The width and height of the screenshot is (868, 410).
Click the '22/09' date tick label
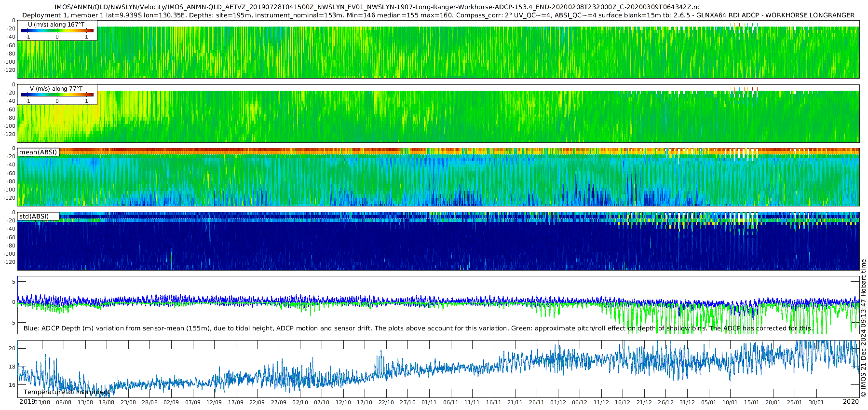(257, 402)
